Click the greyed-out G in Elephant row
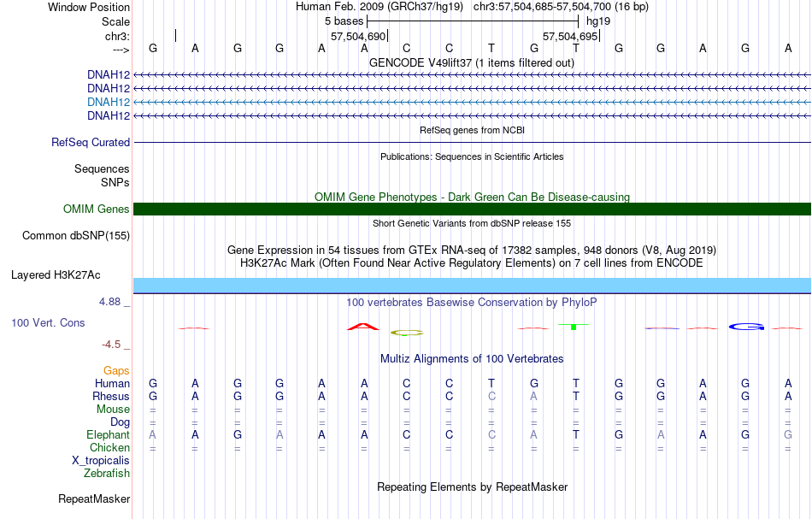The height and width of the screenshot is (519, 812). [x=788, y=434]
